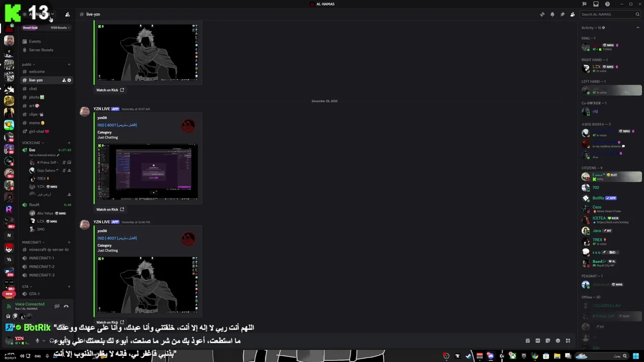Open the Inbox icon in title bar
This screenshot has width=644, height=362.
pyautogui.click(x=596, y=4)
